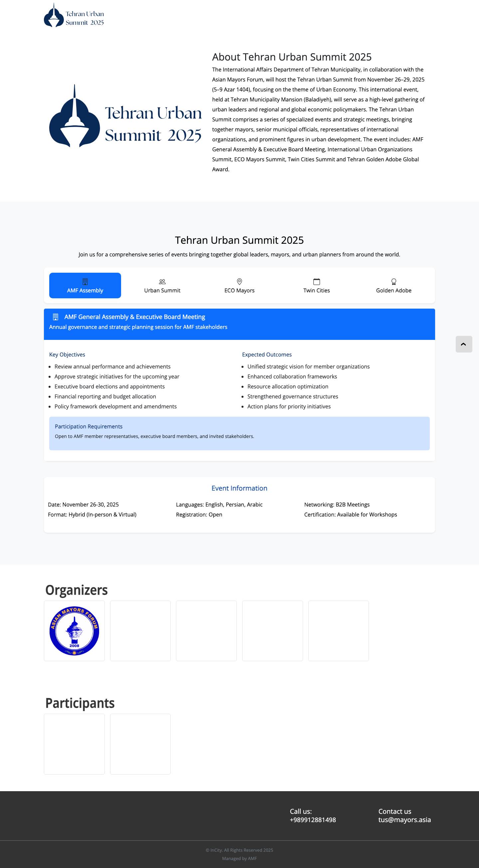Click the AMF General Assembly & Executive Board Meeting title
This screenshot has width=479, height=868.
tap(134, 317)
